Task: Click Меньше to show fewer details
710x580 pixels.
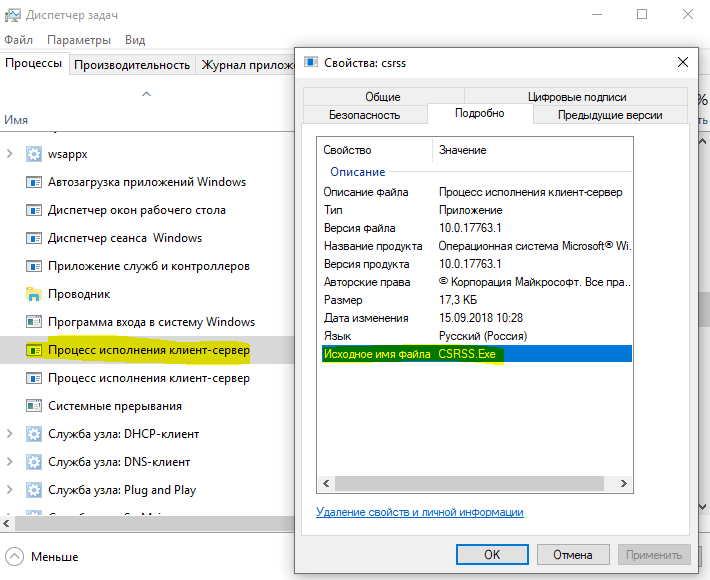Action: coord(54,557)
